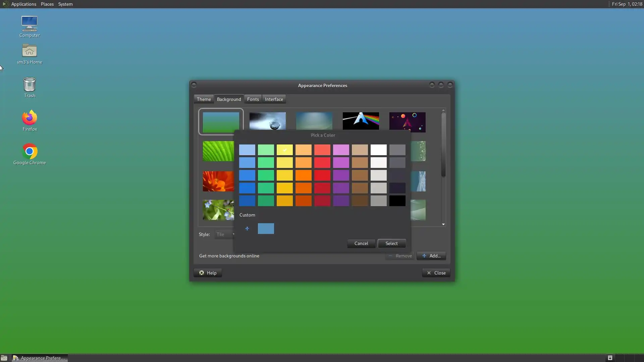This screenshot has height=362, width=644.
Task: Switch to the Fonts tab
Action: (253, 99)
